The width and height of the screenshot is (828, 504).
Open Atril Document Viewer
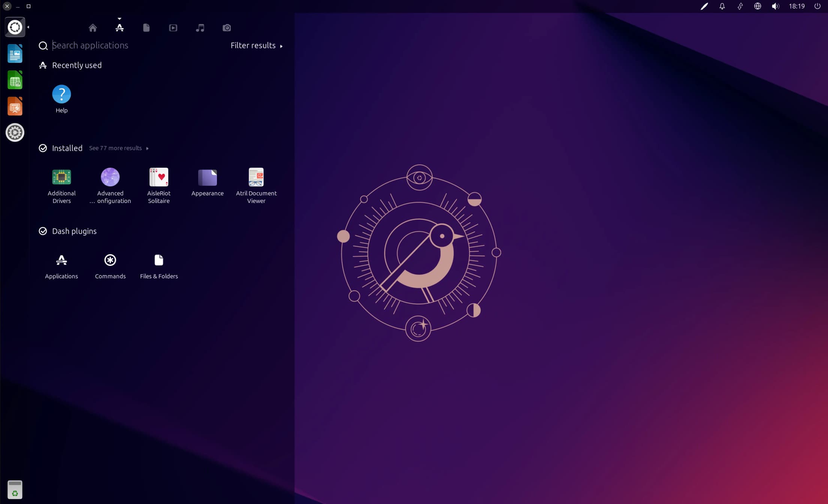click(x=256, y=177)
